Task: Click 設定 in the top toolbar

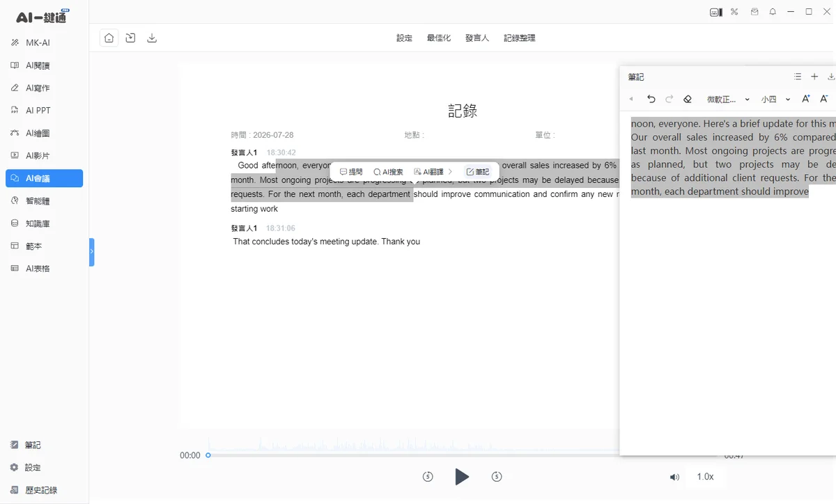Action: coord(404,38)
